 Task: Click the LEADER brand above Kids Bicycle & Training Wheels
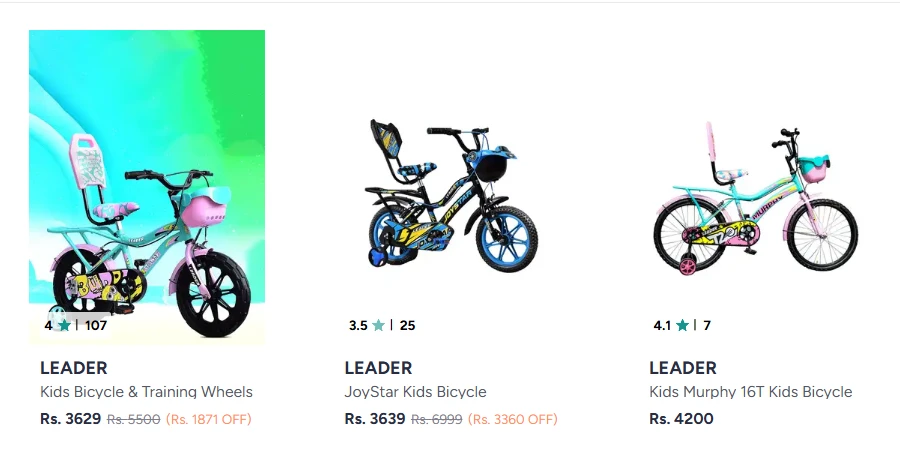(x=73, y=368)
